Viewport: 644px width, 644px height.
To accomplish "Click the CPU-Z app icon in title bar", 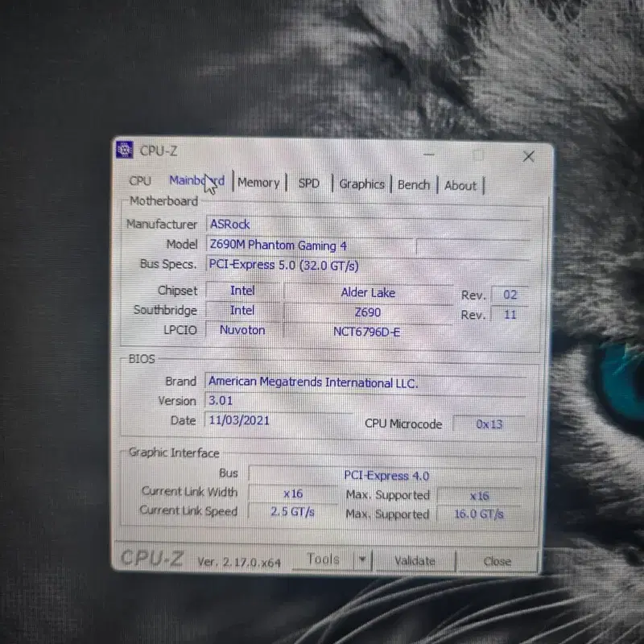I will tap(124, 150).
